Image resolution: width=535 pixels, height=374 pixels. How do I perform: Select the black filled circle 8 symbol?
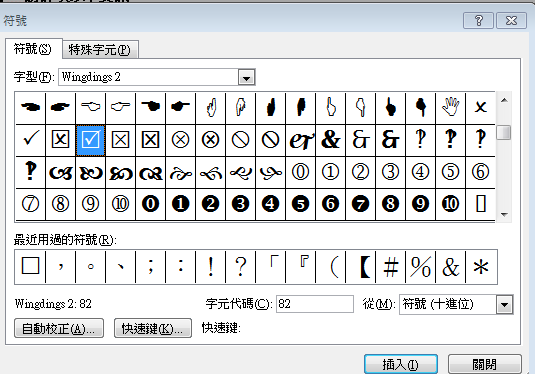(391, 204)
